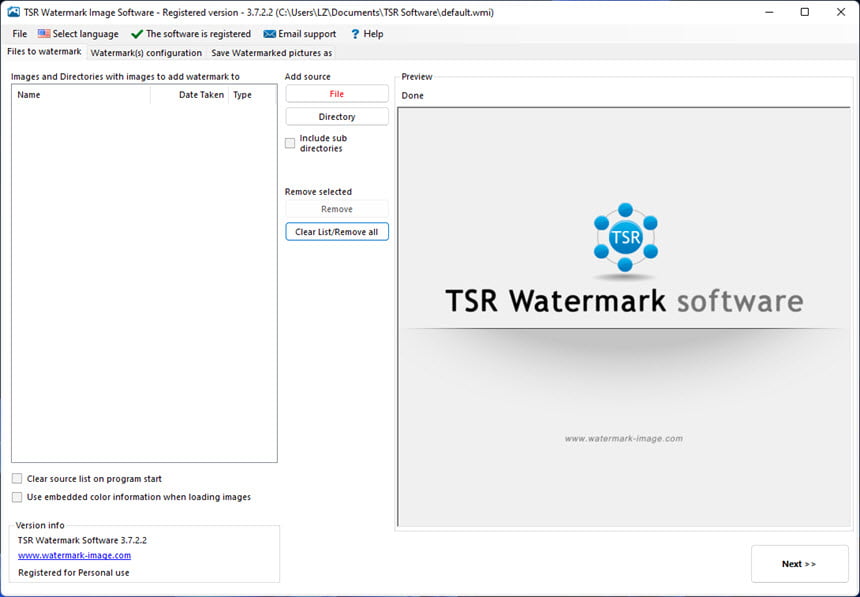Sort list by Name column header
Image resolution: width=860 pixels, height=597 pixels.
[82, 95]
